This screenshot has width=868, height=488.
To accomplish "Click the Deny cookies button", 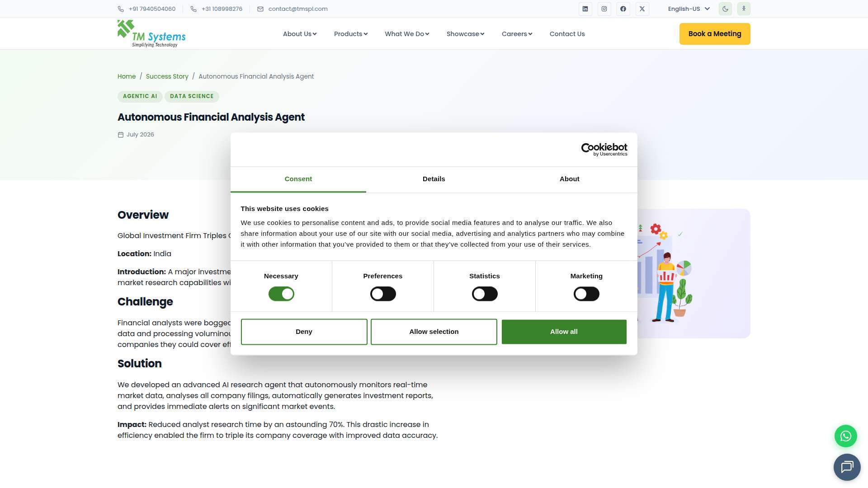I will 304,332.
